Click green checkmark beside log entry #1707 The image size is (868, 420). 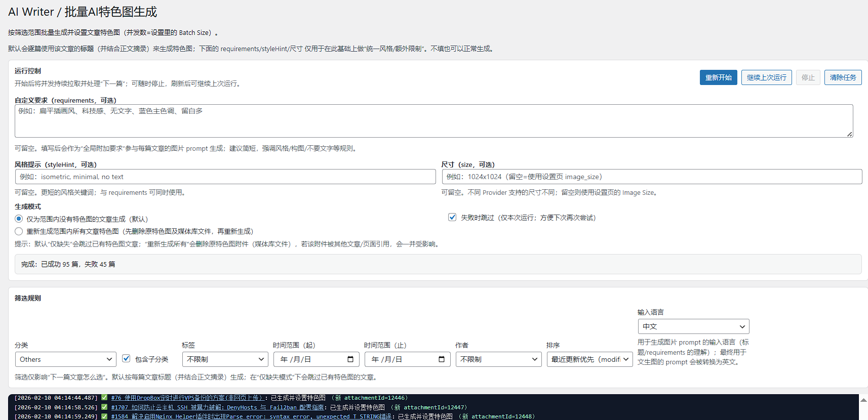[104, 407]
